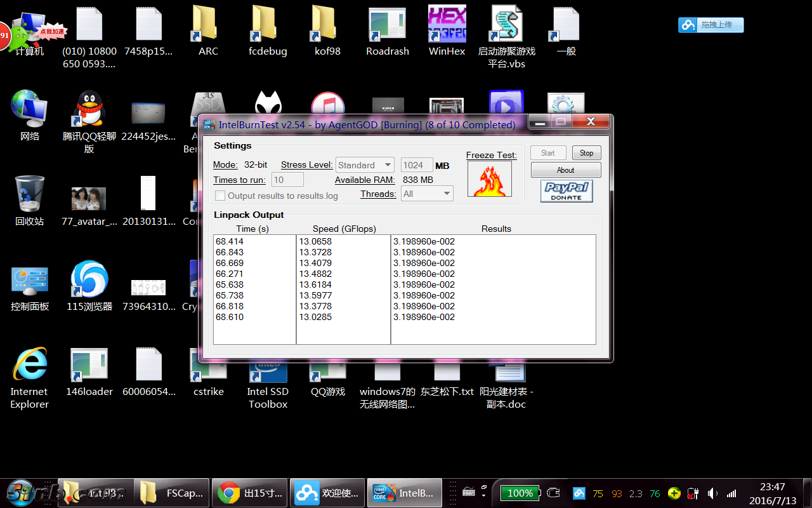Open the Stress Level dropdown
Viewport: 812px width, 508px height.
(365, 165)
